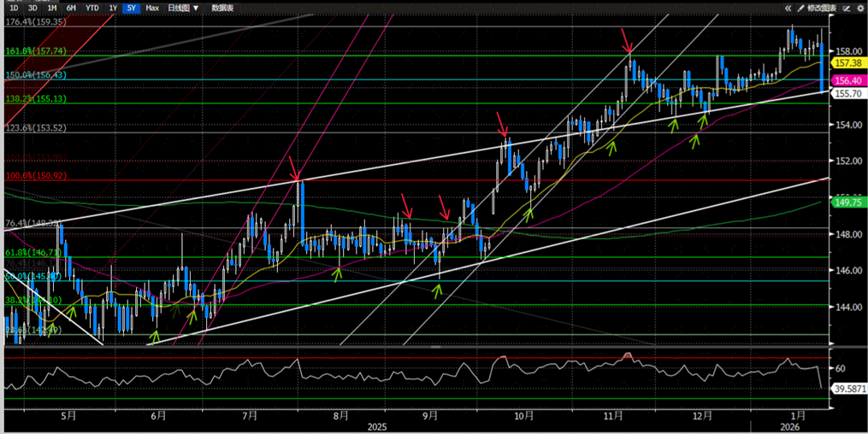
Task: Click the RSI 60 axis label
Action: tap(841, 368)
